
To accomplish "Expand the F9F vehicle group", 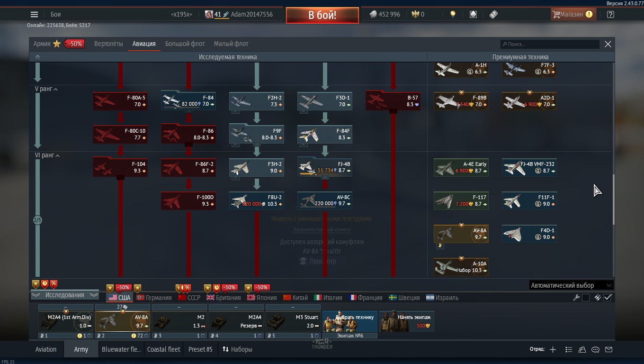I will [257, 145].
